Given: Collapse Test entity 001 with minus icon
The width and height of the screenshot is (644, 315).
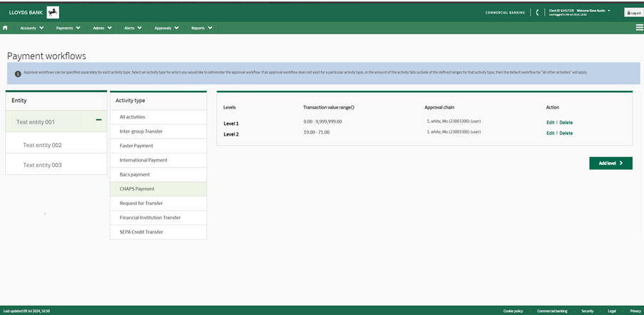Looking at the screenshot, I should point(98,120).
